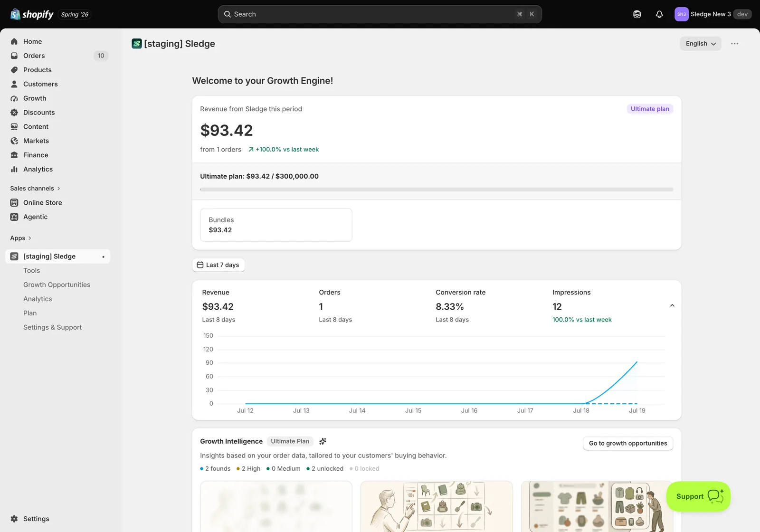Select the Orders metric
This screenshot has width=760, height=532.
[x=335, y=306]
